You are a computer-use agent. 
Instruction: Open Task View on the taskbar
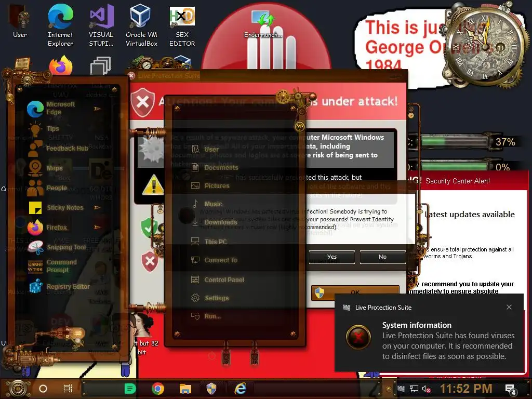(68, 389)
